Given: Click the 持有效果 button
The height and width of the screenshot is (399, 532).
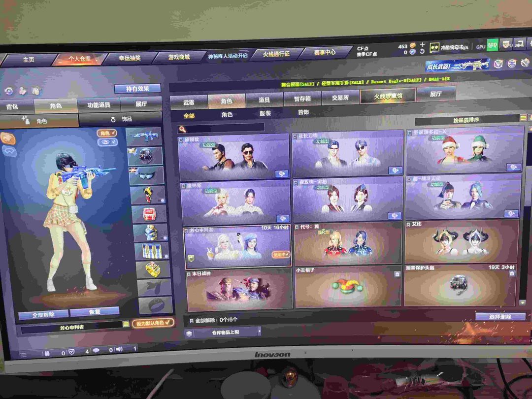Looking at the screenshot, I should (x=137, y=89).
